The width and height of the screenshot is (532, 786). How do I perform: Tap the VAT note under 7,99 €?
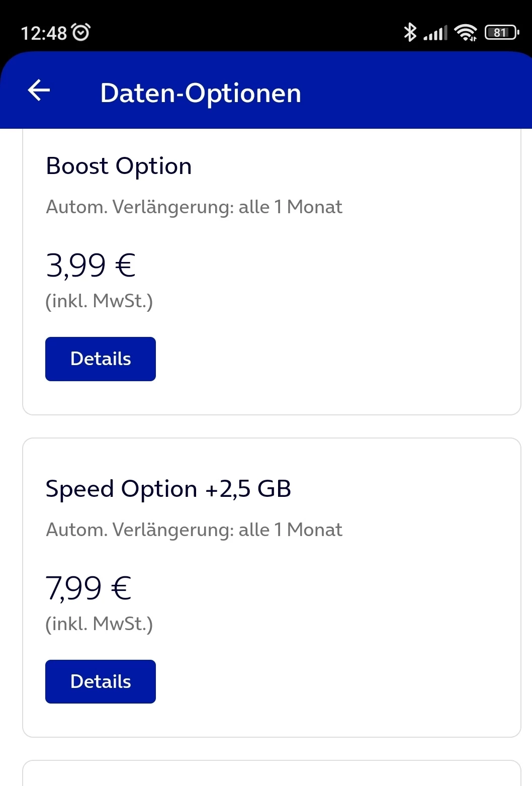click(99, 624)
